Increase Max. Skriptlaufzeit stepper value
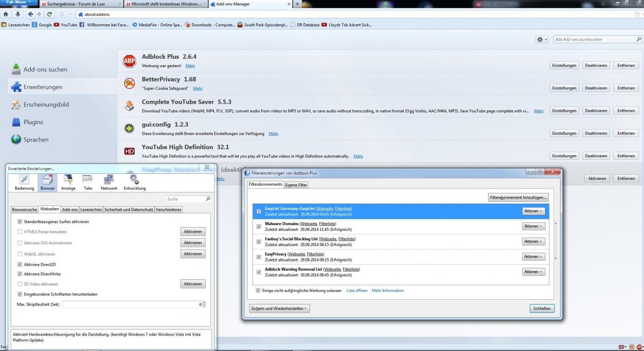Viewport: 644px width, 351px height. pyautogui.click(x=204, y=303)
